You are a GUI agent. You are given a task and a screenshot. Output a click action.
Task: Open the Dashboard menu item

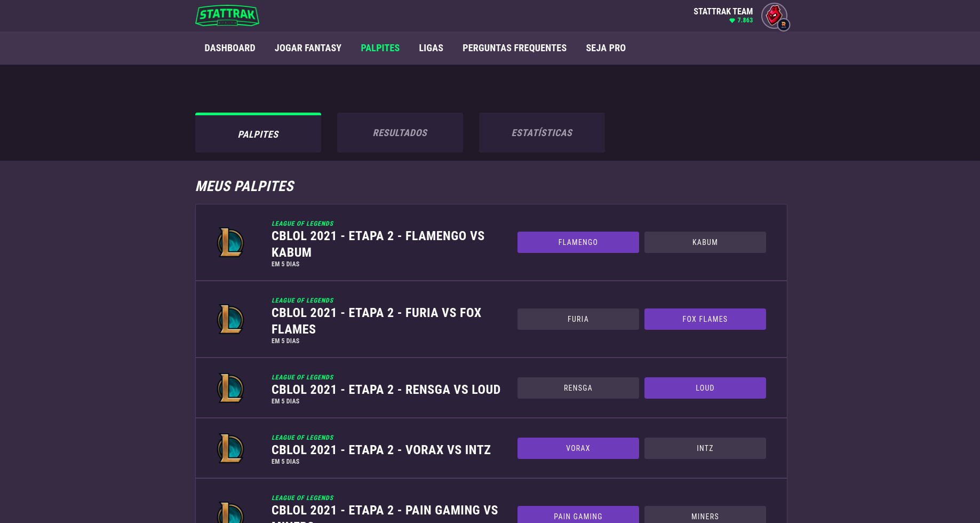(230, 48)
